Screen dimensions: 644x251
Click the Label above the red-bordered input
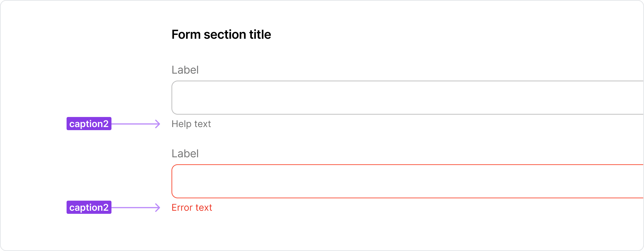point(185,154)
